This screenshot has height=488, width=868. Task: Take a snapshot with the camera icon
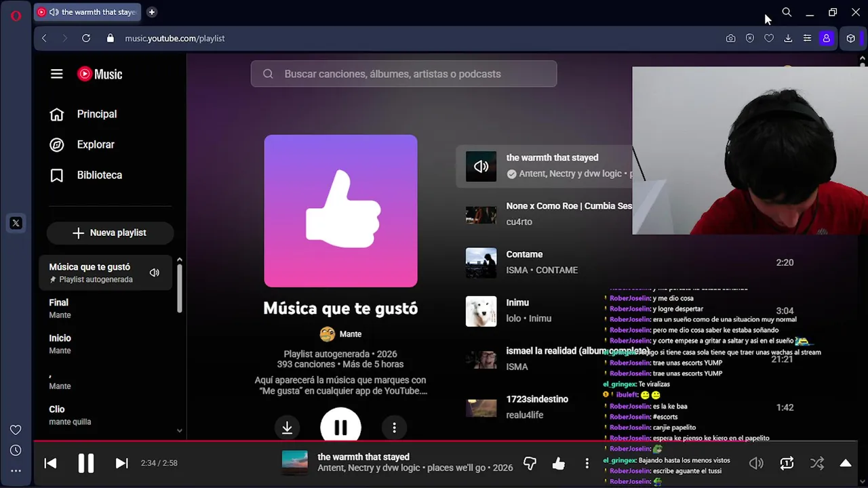click(x=730, y=39)
